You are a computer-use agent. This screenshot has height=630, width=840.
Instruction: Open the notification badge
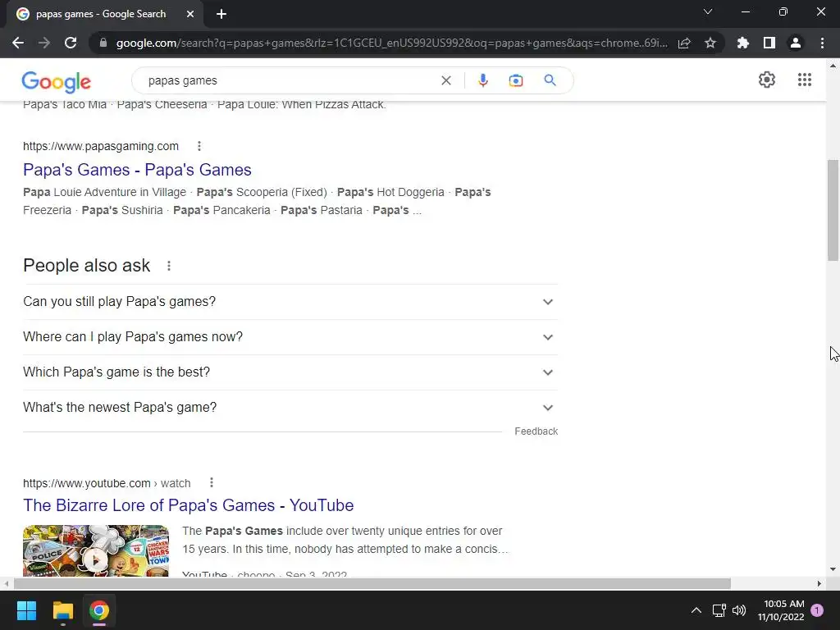point(817,610)
